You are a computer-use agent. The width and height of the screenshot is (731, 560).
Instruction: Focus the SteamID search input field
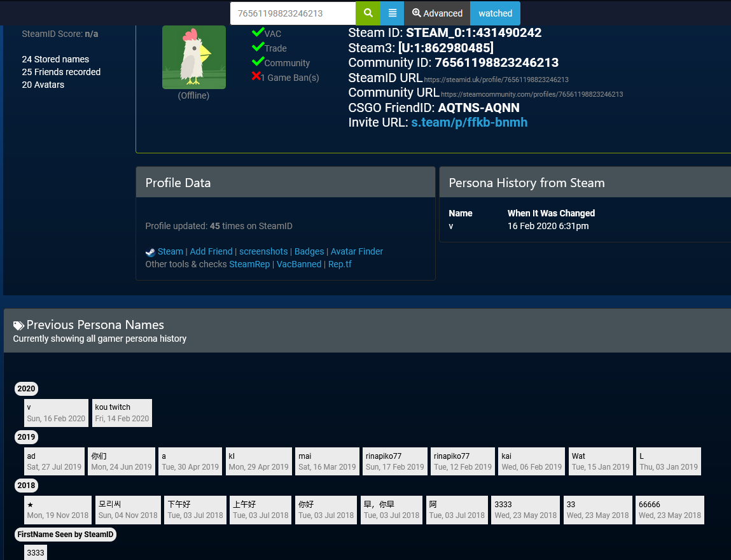[x=293, y=13]
